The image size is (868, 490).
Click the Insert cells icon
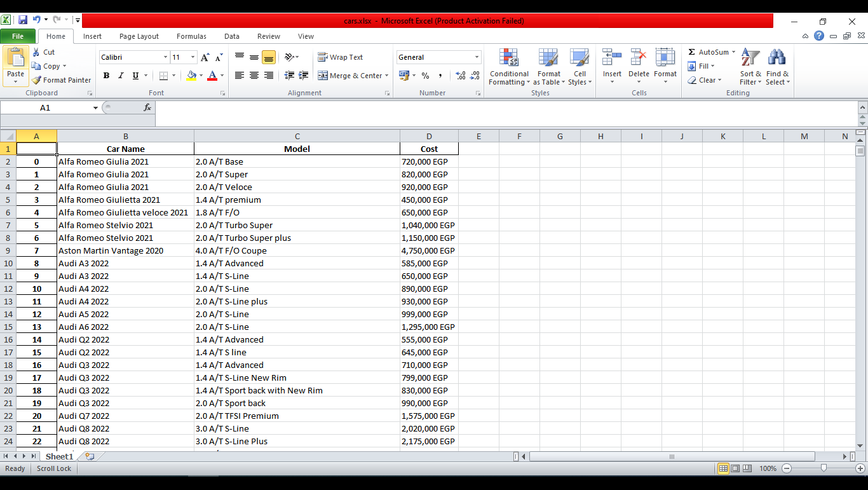(x=612, y=57)
